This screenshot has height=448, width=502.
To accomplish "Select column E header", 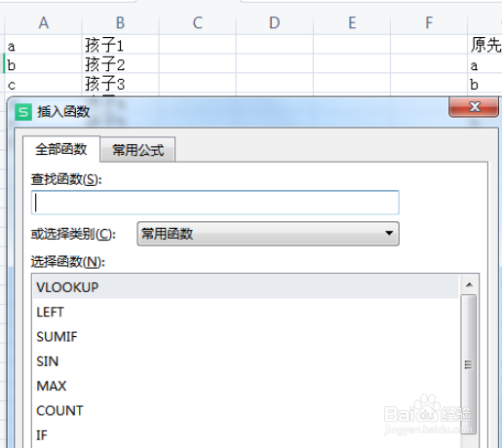I will [x=352, y=22].
